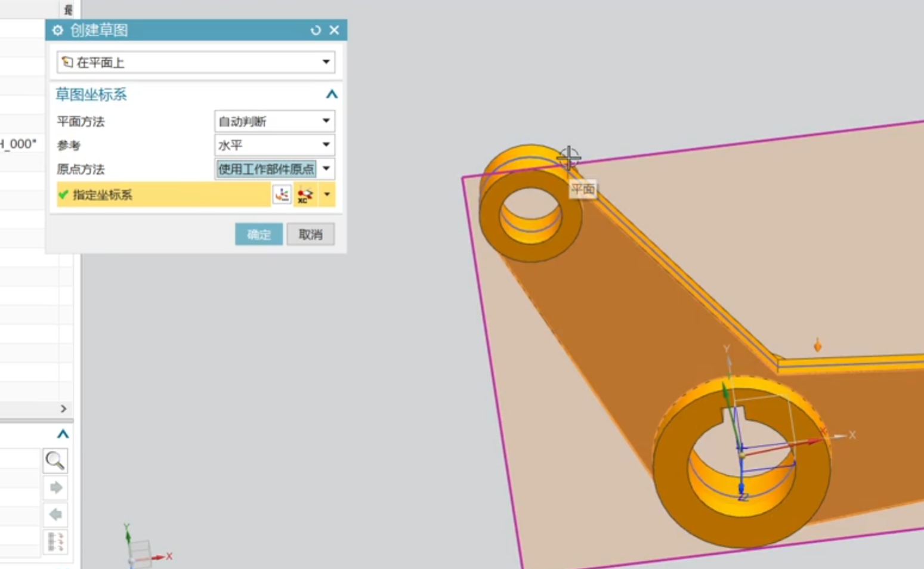Open the 平面方法 dropdown
This screenshot has width=924, height=569.
coord(274,121)
